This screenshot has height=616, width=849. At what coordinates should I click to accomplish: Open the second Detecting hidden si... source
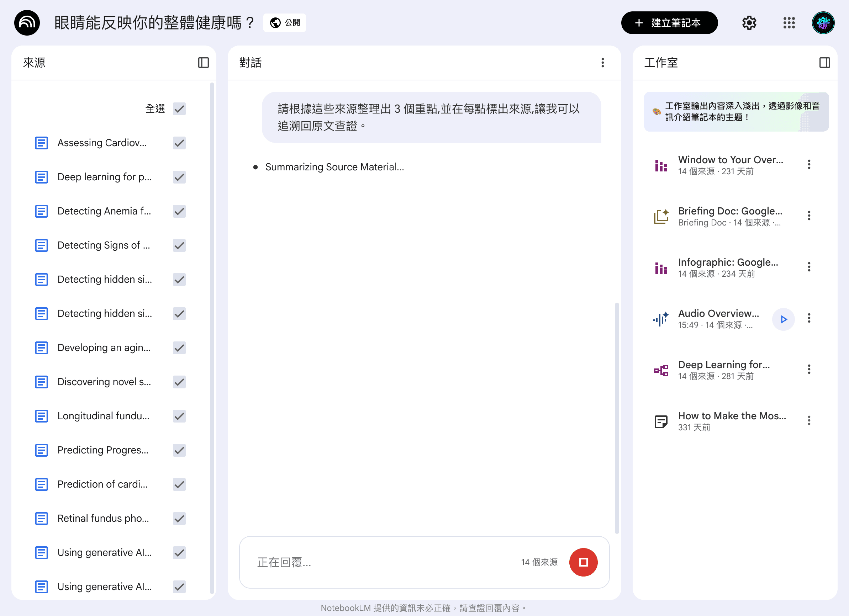[105, 313]
